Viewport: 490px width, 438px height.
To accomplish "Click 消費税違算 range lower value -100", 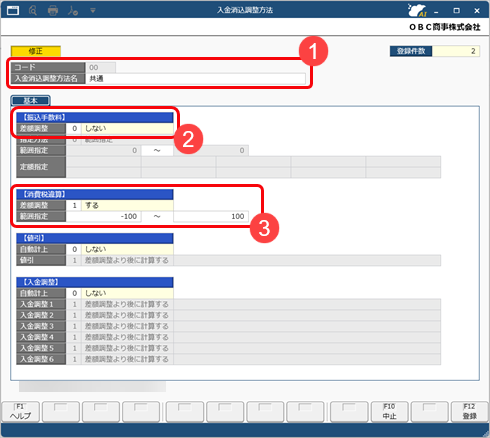I will [104, 216].
